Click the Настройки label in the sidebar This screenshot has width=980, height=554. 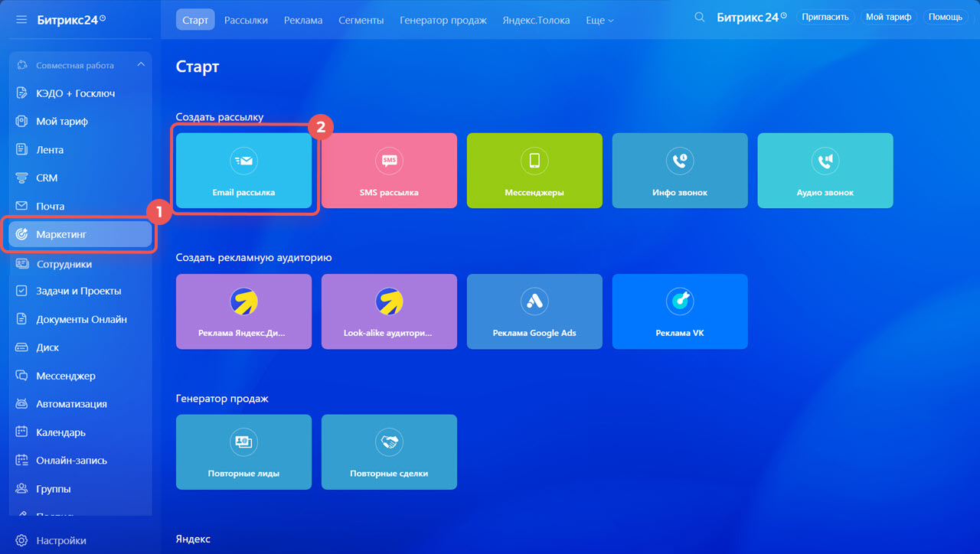(61, 541)
